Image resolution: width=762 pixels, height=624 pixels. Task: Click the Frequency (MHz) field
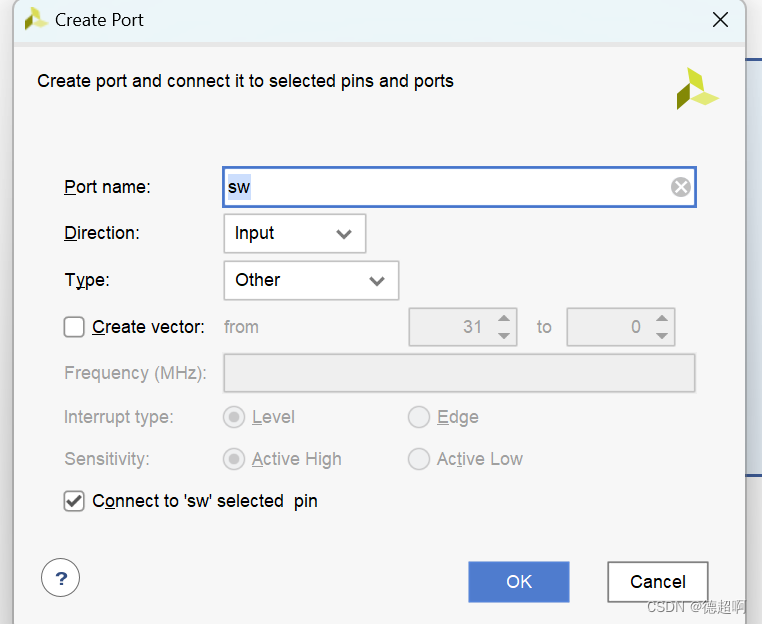[x=459, y=373]
